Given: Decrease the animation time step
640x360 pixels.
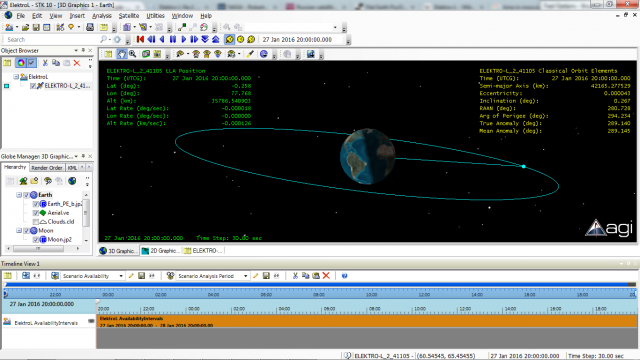Looking at the screenshot, I should click(204, 39).
